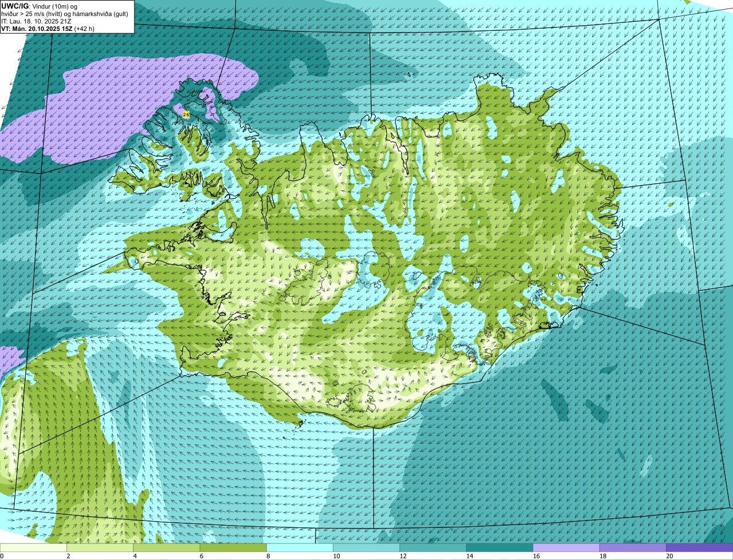Select the palest 0–2 m/s legend swatch

tap(33, 547)
